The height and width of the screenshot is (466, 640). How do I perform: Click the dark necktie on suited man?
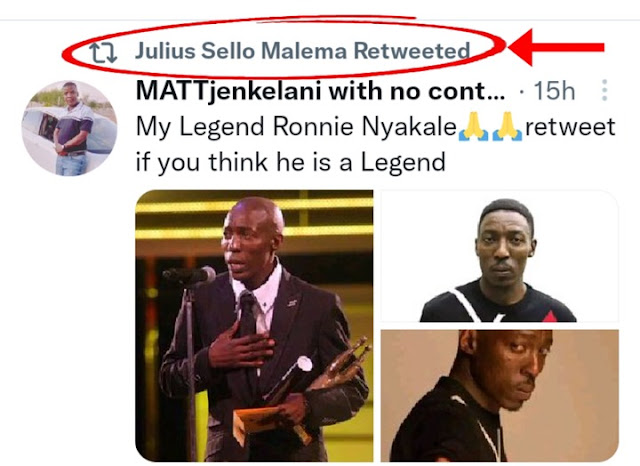247,316
